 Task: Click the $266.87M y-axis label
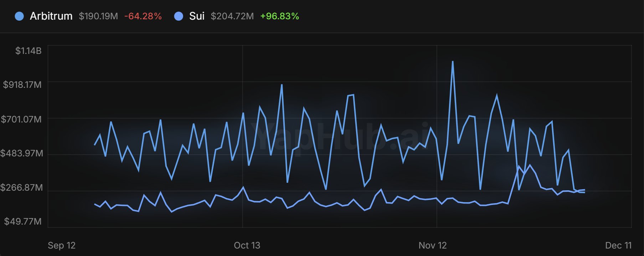[x=21, y=187]
